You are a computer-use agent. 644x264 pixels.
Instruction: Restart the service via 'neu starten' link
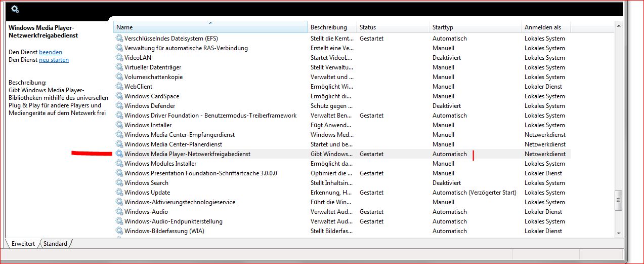(54, 60)
